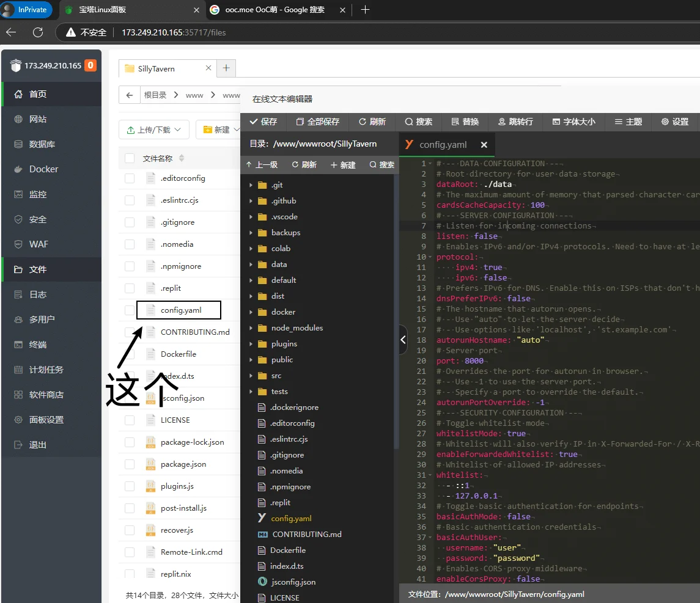The height and width of the screenshot is (603, 700).
Task: Check the config.yaml file checkbox
Action: point(130,310)
